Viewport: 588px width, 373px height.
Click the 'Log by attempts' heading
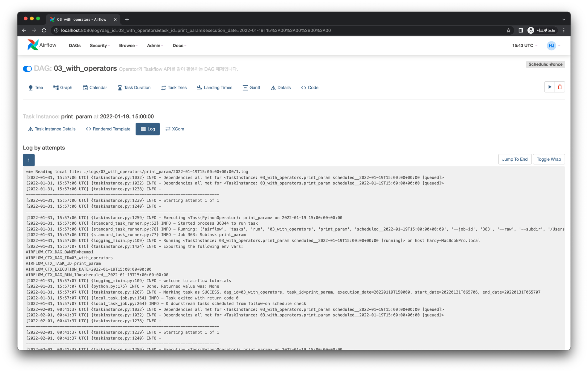coord(44,148)
